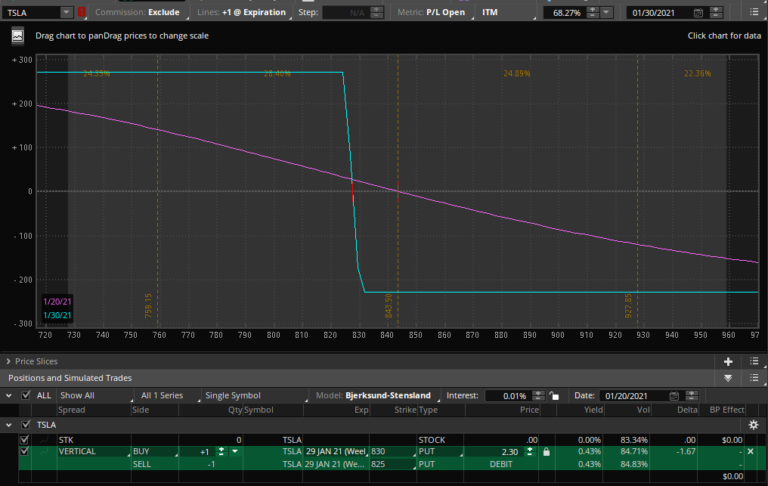Click the unlock icon beside Interest
Image resolution: width=768 pixels, height=486 pixels.
click(x=554, y=396)
